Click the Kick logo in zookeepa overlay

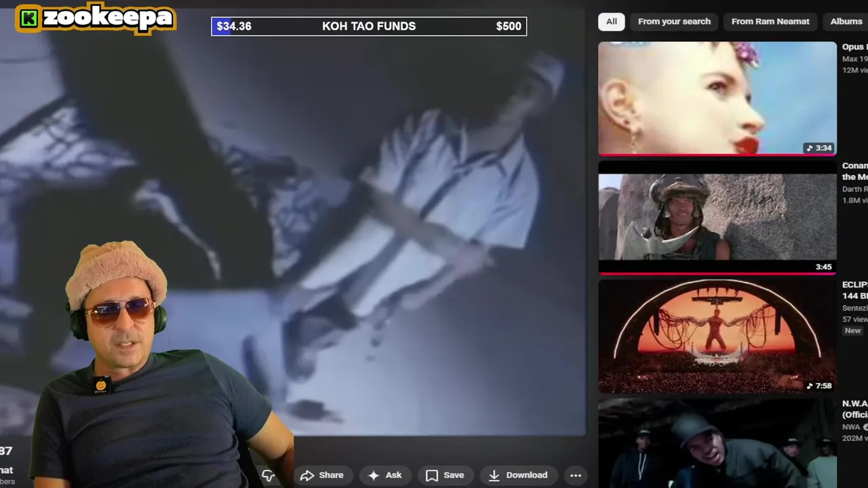[x=28, y=19]
